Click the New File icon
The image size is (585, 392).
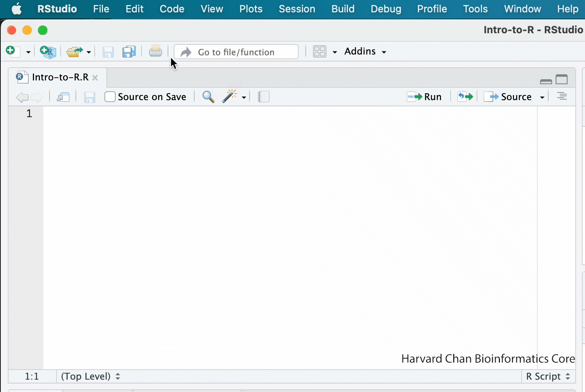click(12, 51)
